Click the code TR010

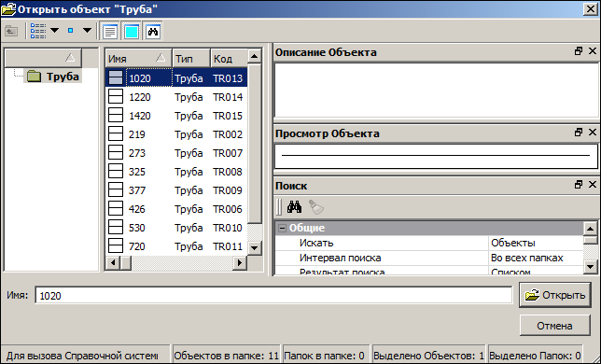(228, 228)
